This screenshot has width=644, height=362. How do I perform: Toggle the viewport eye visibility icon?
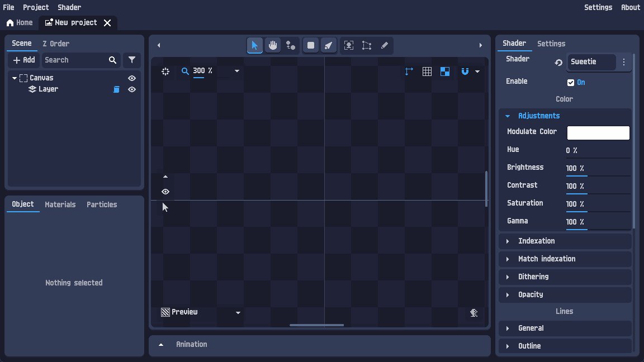point(165,192)
